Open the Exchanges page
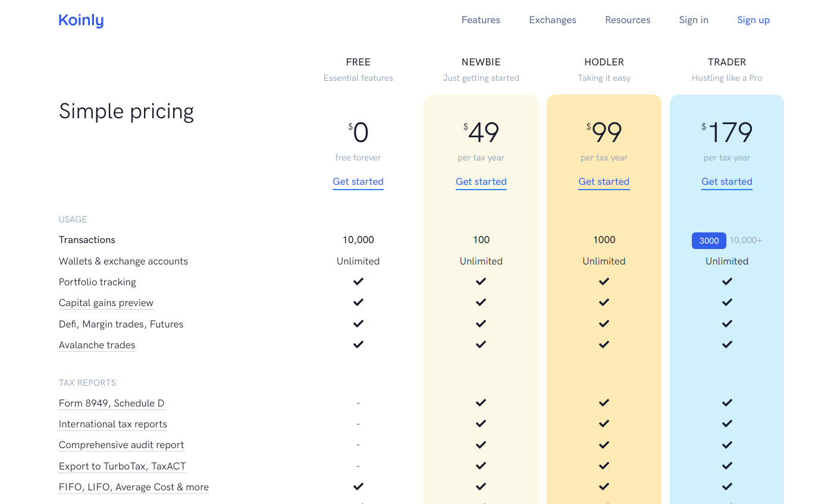Viewport: 837px width, 504px height. [x=552, y=20]
